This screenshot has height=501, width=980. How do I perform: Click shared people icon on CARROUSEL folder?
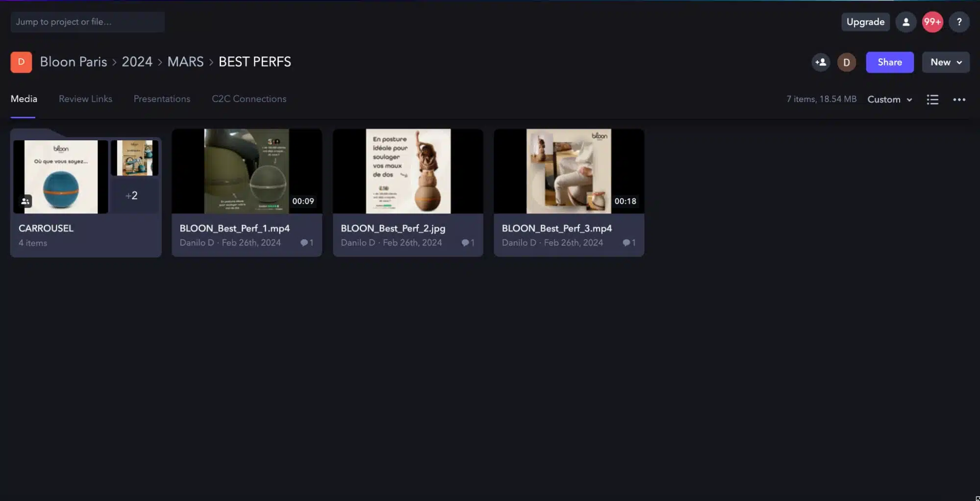tap(25, 201)
